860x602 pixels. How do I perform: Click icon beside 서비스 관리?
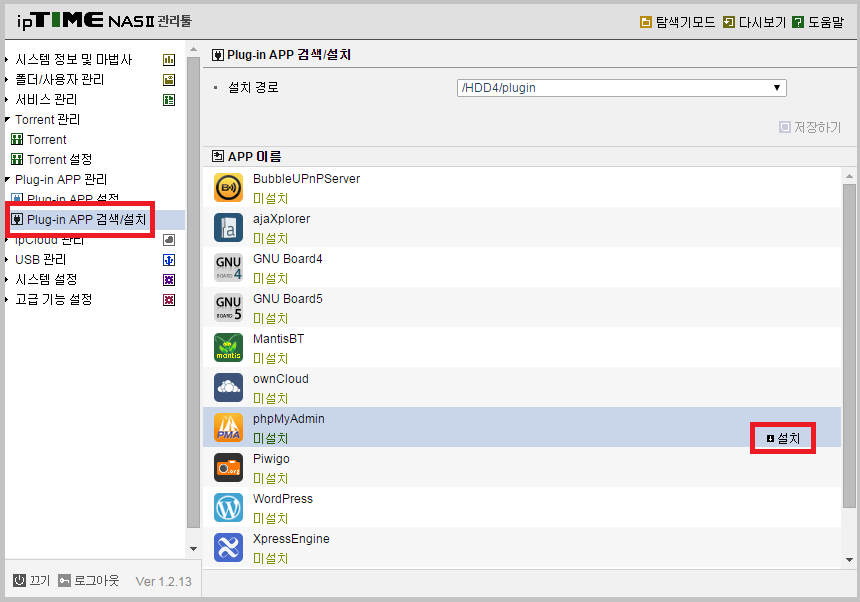(x=169, y=100)
